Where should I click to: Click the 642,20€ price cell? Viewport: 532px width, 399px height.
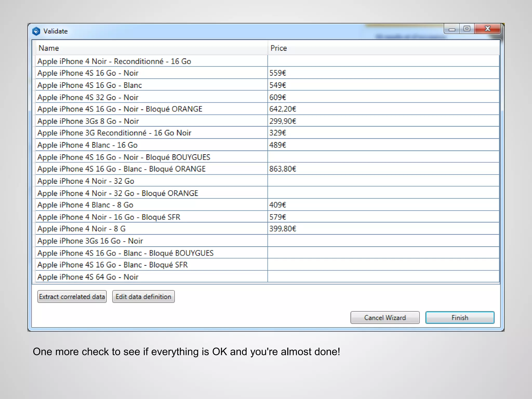(x=283, y=109)
